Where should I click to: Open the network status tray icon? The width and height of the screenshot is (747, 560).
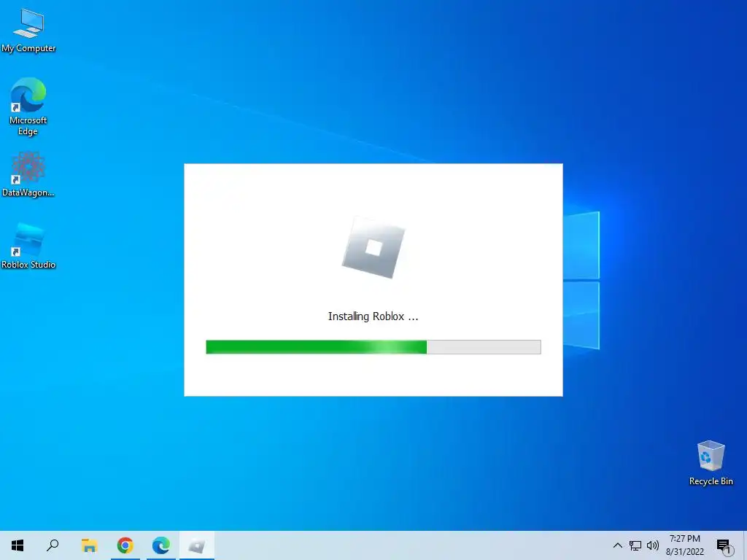(635, 545)
